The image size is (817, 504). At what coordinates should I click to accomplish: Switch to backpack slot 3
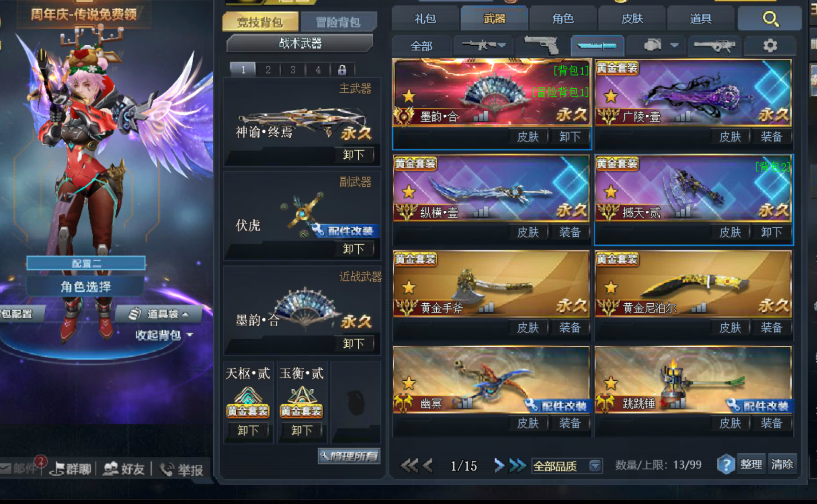pyautogui.click(x=293, y=70)
